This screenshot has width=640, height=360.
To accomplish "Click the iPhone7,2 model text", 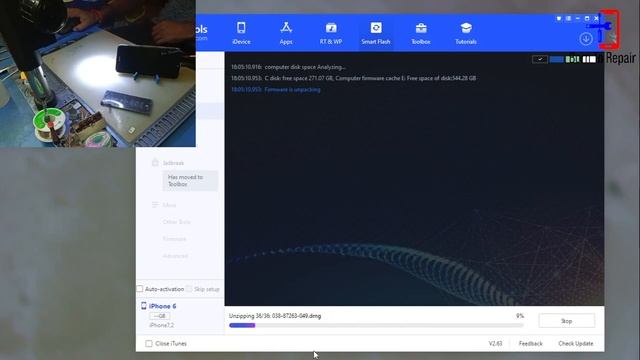I will (161, 325).
